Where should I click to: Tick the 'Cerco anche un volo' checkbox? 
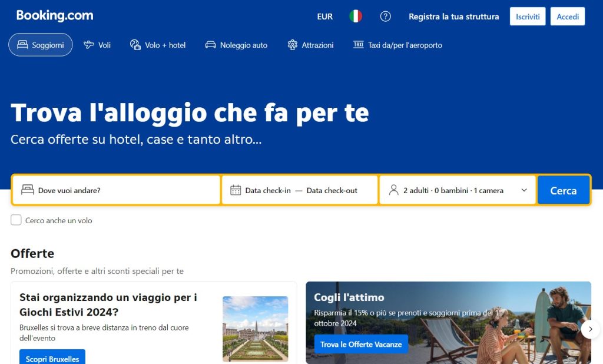[16, 220]
